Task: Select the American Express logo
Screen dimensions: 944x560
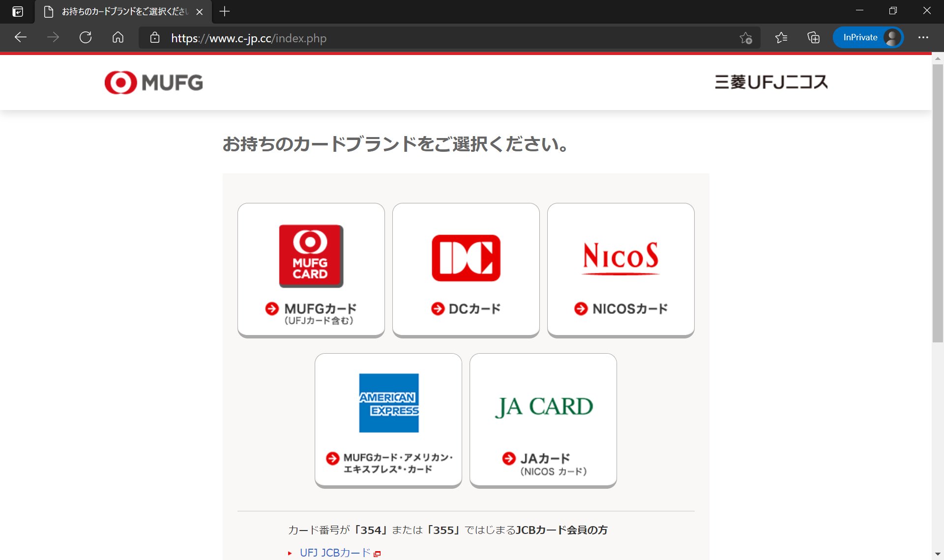Action: pyautogui.click(x=389, y=403)
